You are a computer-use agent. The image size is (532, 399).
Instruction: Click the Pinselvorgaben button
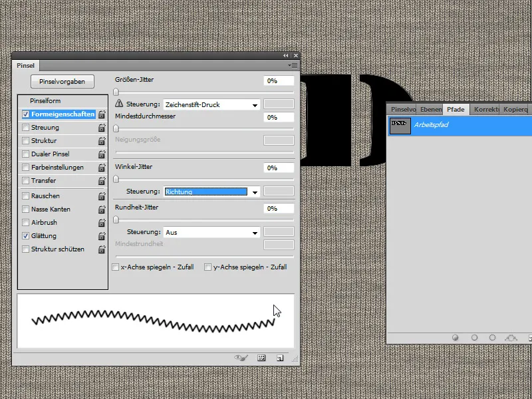pos(62,81)
